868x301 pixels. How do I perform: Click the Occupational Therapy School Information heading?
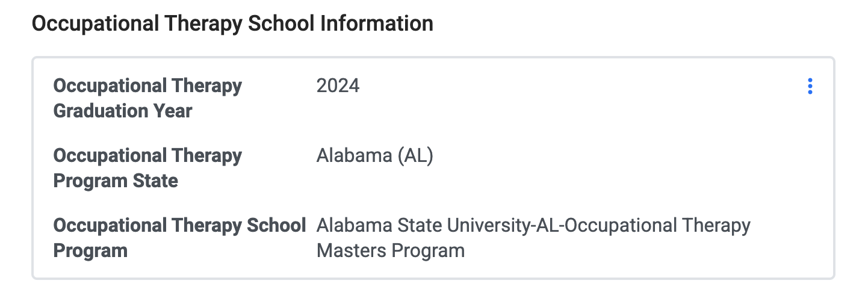232,23
